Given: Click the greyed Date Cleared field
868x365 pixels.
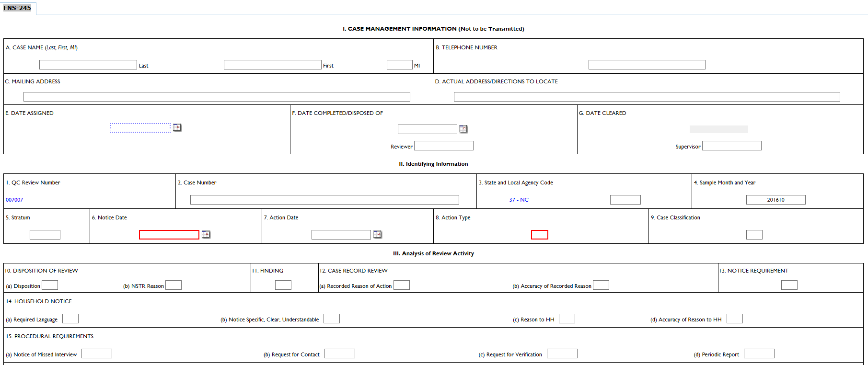Looking at the screenshot, I should click(x=719, y=129).
